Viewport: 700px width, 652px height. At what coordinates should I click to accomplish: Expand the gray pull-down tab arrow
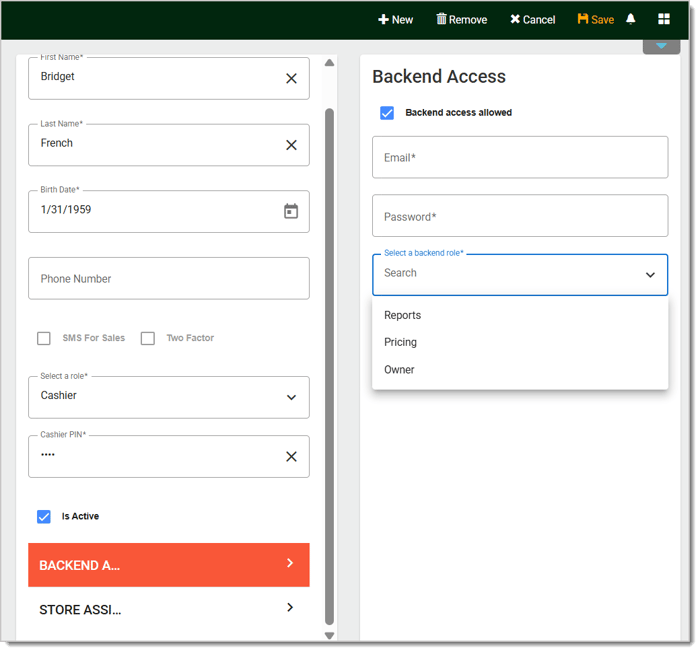click(x=661, y=46)
